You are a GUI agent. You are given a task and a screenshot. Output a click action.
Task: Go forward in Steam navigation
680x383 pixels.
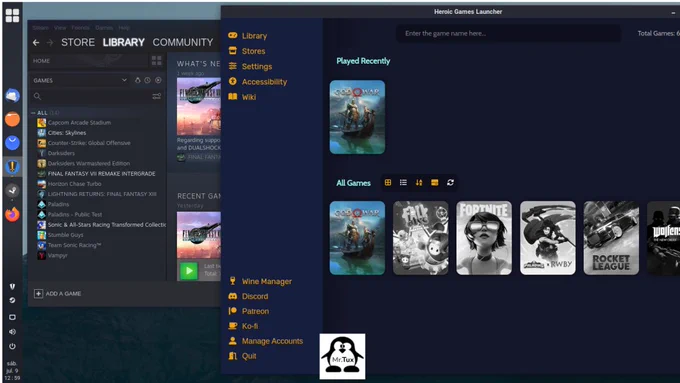[50, 43]
